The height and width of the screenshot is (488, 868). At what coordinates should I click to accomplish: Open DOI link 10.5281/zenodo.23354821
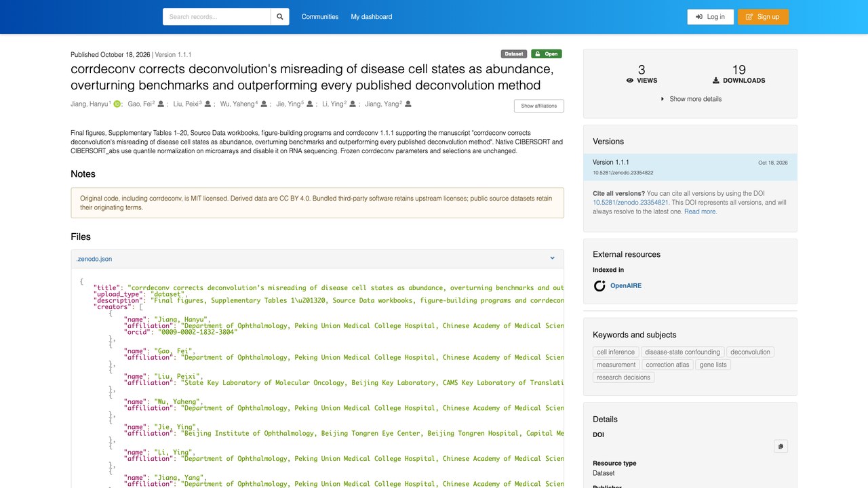tap(631, 203)
